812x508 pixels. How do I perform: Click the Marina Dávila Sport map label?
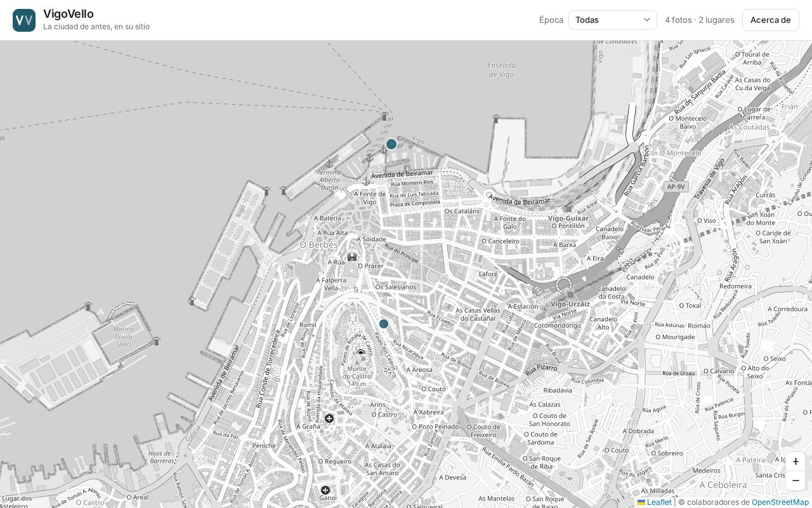click(x=124, y=337)
